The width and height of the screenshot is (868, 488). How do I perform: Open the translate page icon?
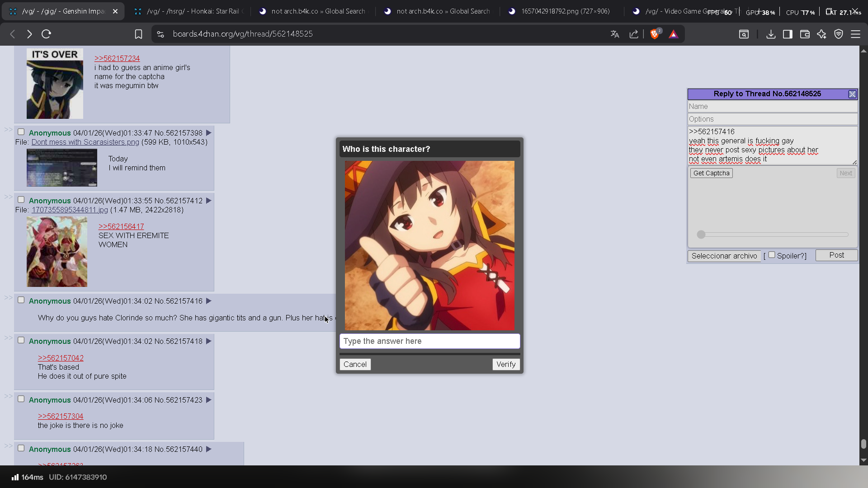tap(615, 34)
